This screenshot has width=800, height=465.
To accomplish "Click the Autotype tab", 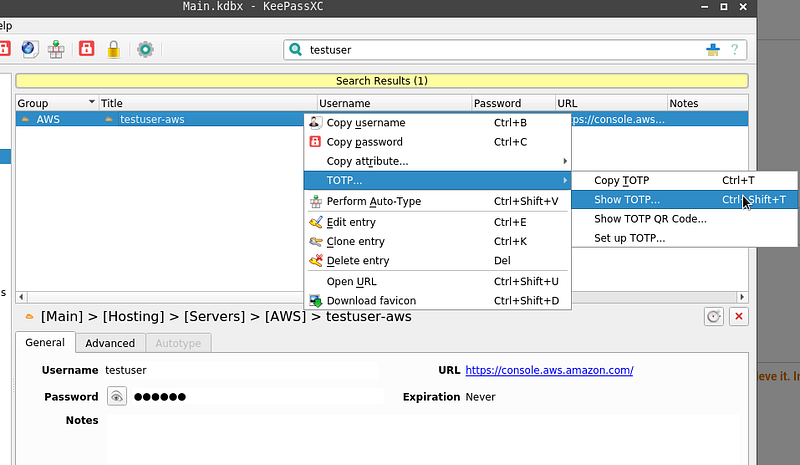I will point(178,343).
